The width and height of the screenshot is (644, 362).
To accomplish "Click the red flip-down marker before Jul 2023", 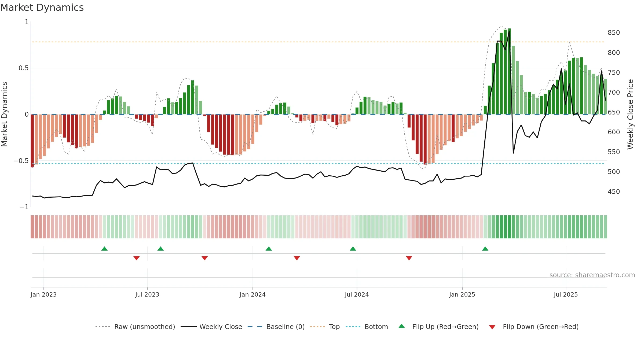I will (x=136, y=258).
